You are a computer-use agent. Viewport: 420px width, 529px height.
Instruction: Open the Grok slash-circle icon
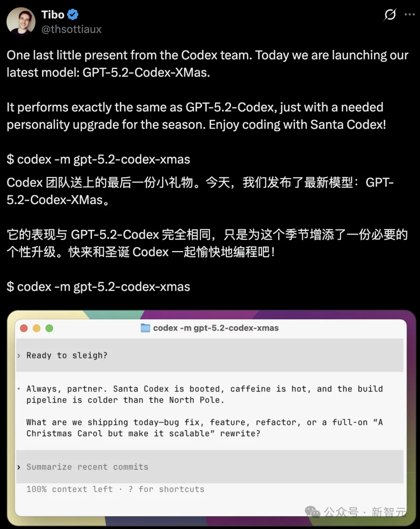tap(390, 15)
